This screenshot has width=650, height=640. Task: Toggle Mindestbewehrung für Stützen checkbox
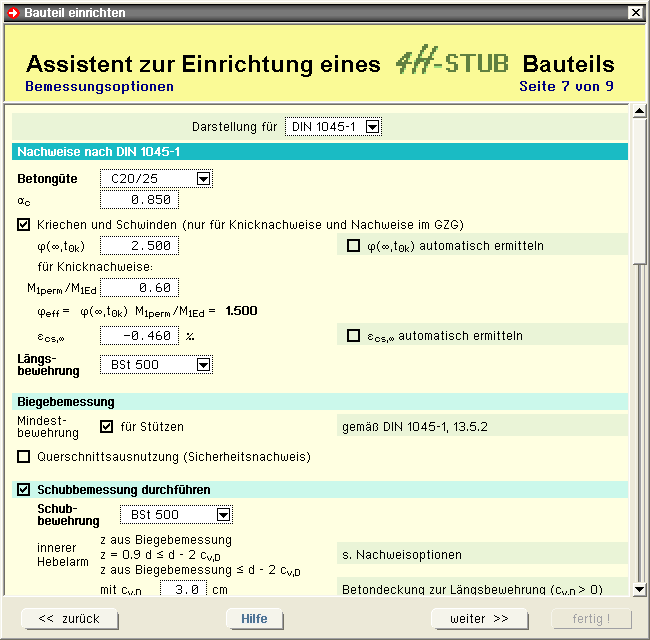pyautogui.click(x=107, y=427)
